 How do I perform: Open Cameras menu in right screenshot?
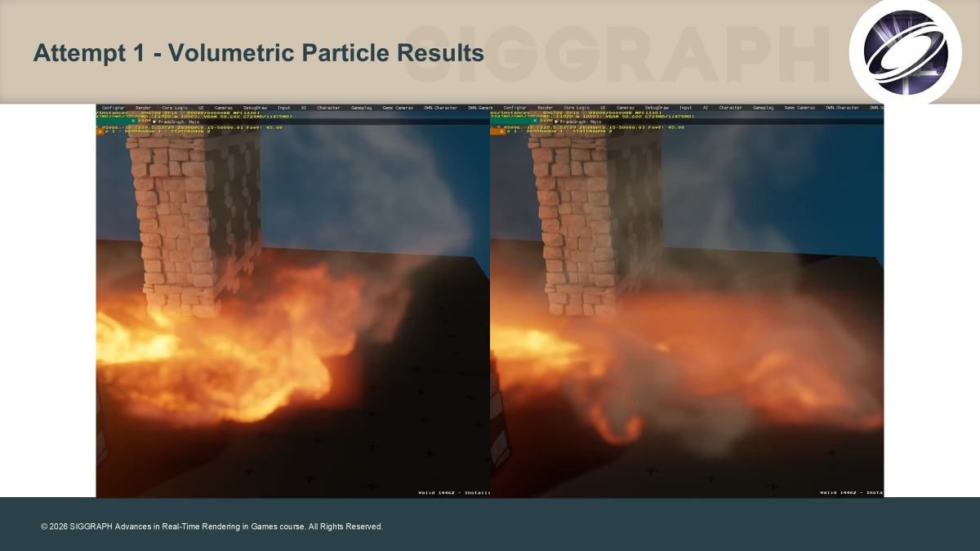pos(626,108)
